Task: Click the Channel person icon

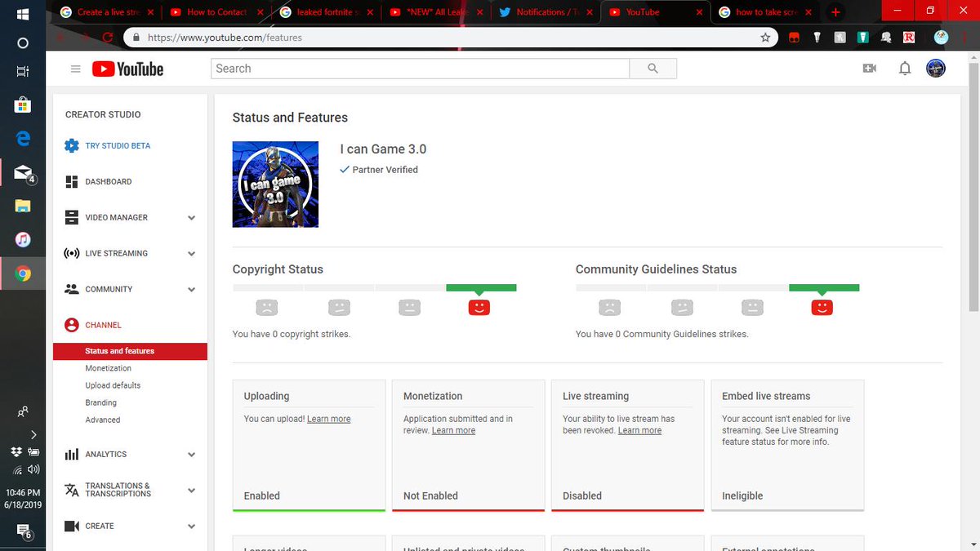Action: pyautogui.click(x=72, y=325)
